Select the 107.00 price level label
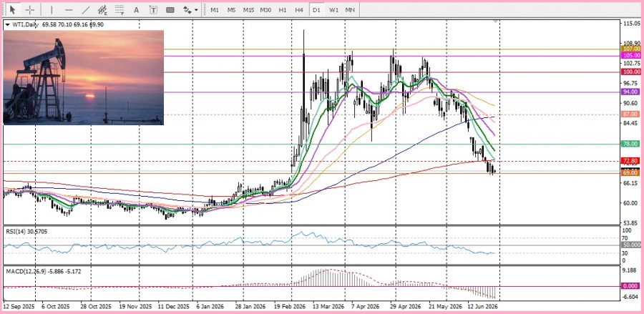 tap(631, 49)
